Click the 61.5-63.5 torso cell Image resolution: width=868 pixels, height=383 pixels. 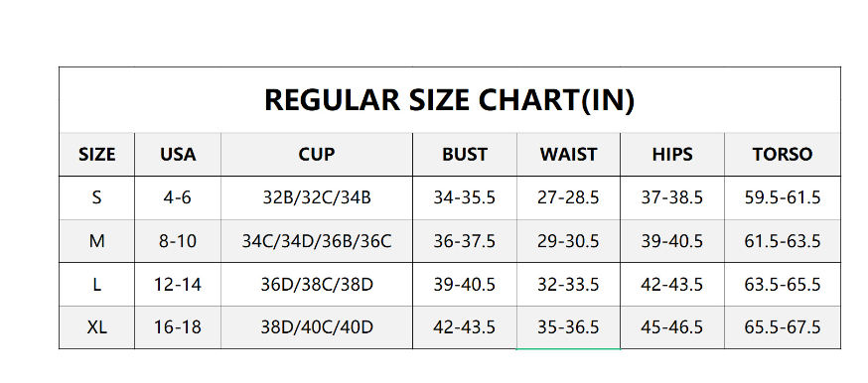(x=783, y=241)
